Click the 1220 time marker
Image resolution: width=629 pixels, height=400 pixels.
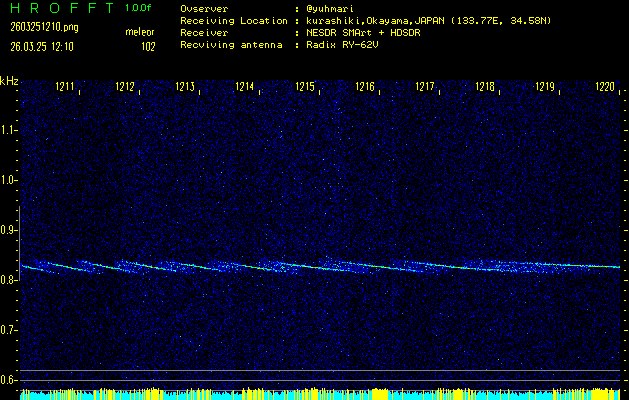click(604, 88)
